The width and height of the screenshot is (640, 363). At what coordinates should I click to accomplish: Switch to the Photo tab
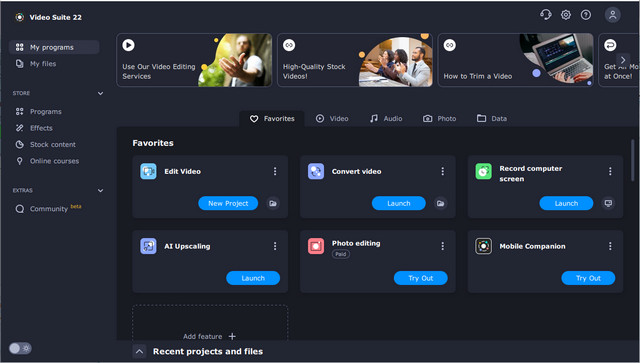440,119
